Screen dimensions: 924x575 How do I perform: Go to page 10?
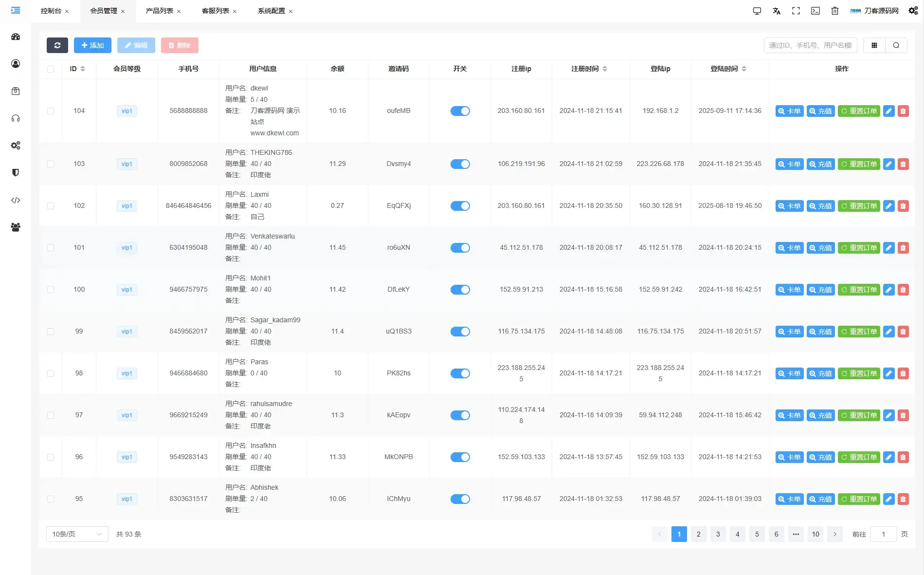tap(815, 534)
